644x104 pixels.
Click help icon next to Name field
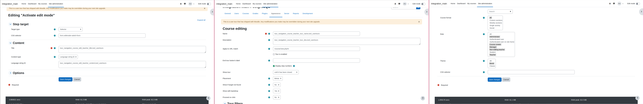click(269, 34)
